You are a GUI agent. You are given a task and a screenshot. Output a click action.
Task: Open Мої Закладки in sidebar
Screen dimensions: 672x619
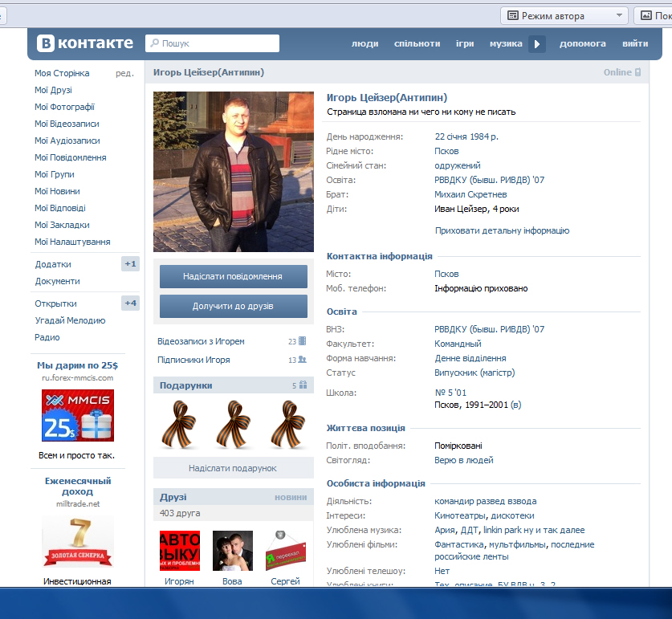tap(62, 225)
